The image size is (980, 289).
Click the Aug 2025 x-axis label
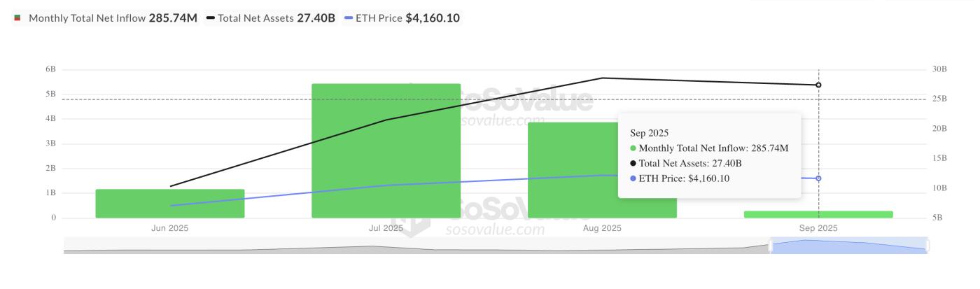602,228
